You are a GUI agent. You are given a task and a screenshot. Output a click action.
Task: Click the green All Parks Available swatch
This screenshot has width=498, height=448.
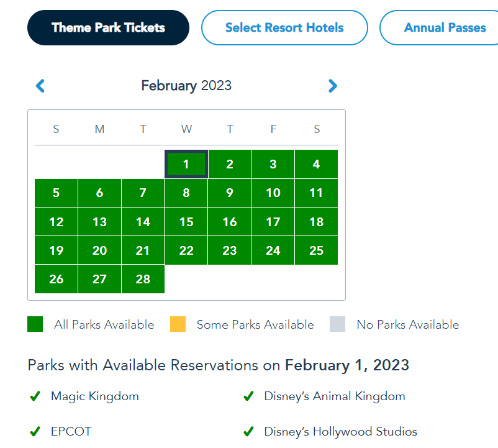click(35, 324)
